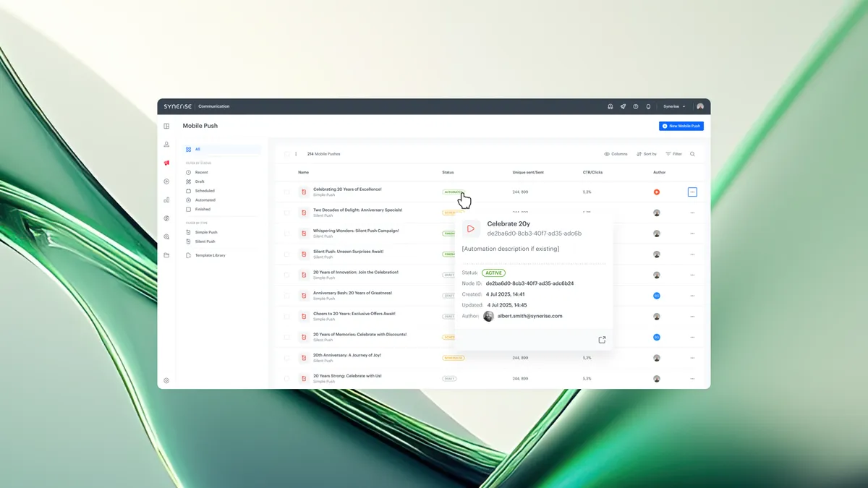This screenshot has height=488, width=868.
Task: Open settings gear at sidebar bottom
Action: 166,380
